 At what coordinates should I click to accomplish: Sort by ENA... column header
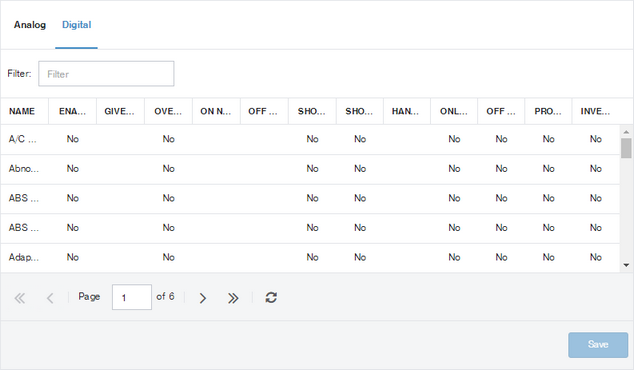[72, 111]
